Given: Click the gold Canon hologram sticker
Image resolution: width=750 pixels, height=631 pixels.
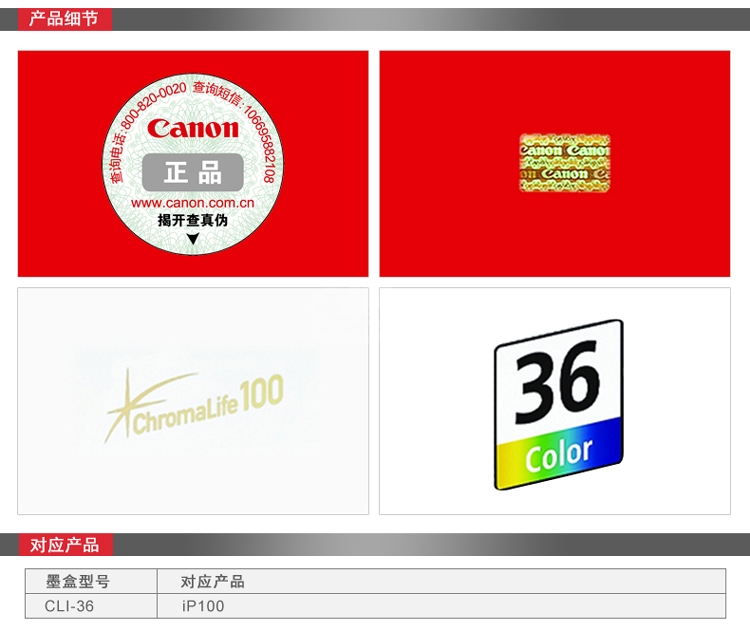Looking at the screenshot, I should click(564, 162).
